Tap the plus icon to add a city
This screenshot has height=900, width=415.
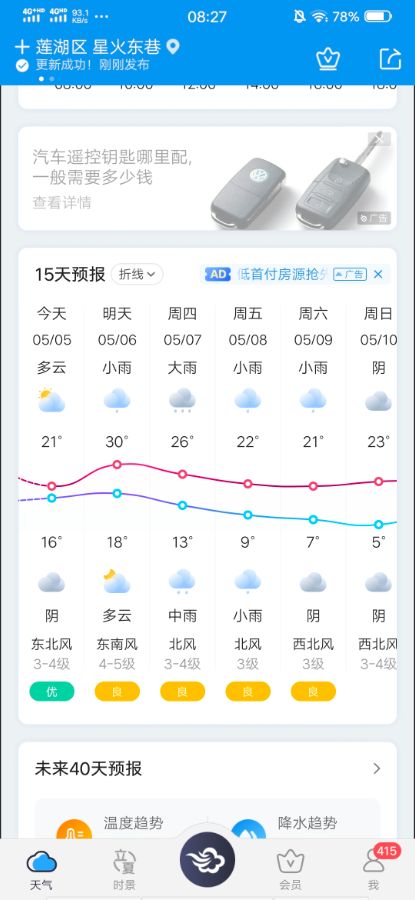[x=22, y=46]
